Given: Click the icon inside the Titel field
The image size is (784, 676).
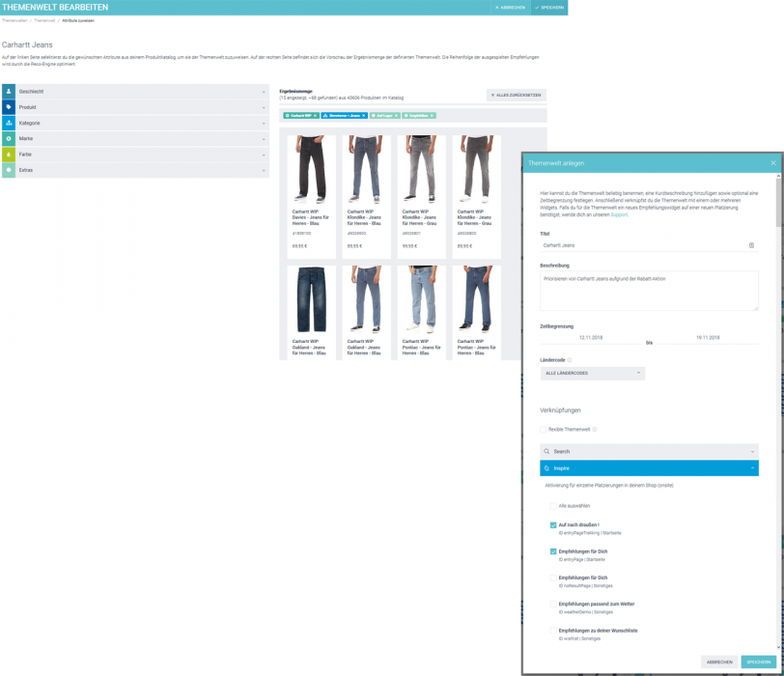Looking at the screenshot, I should tap(751, 245).
